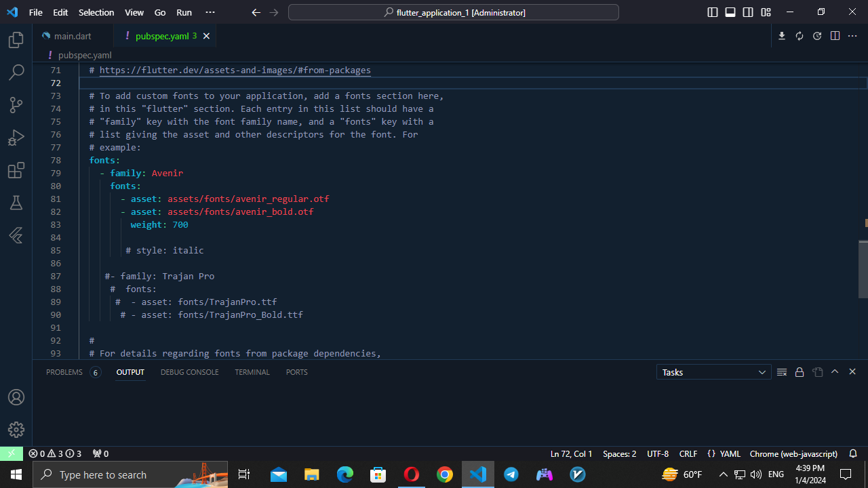Image resolution: width=868 pixels, height=488 pixels.
Task: Close the pubspec.yaml tab
Action: click(x=206, y=36)
